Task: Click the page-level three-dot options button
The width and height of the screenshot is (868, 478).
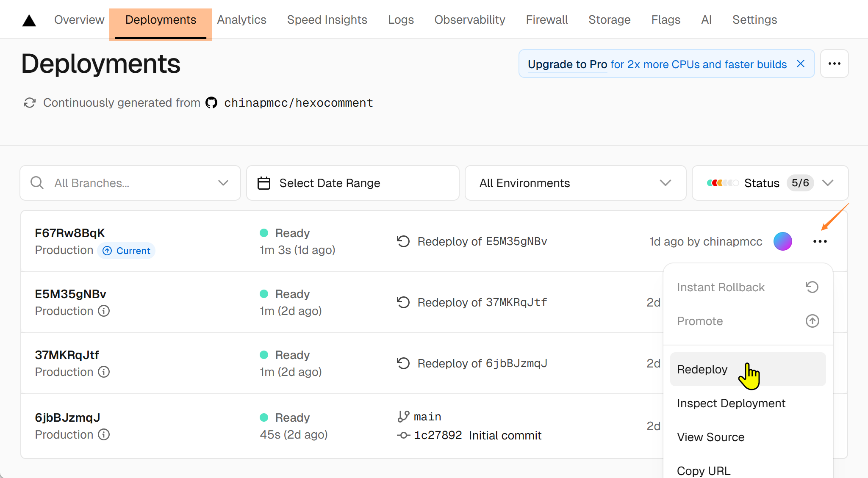Action: [834, 64]
